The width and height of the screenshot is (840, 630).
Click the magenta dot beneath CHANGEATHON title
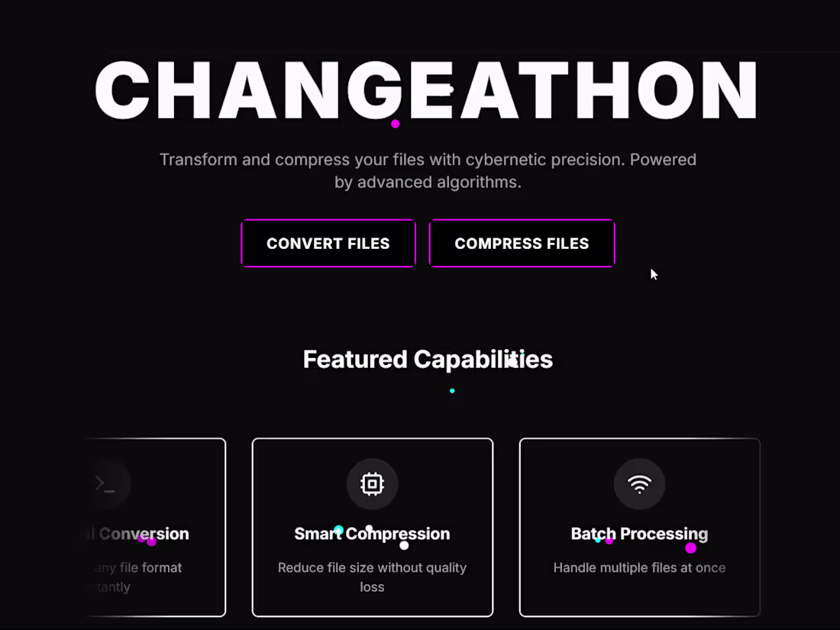(x=395, y=124)
